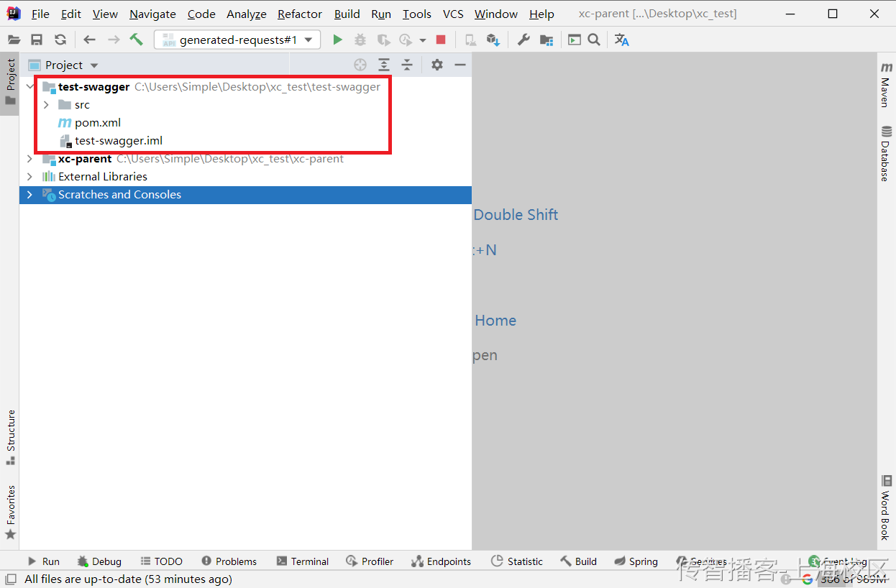
Task: Toggle the Structure tool window sidebar tab
Action: pos(10,437)
